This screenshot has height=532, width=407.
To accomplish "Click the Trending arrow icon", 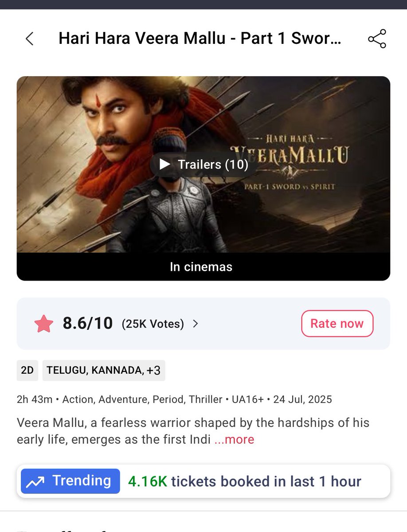I will pyautogui.click(x=35, y=481).
